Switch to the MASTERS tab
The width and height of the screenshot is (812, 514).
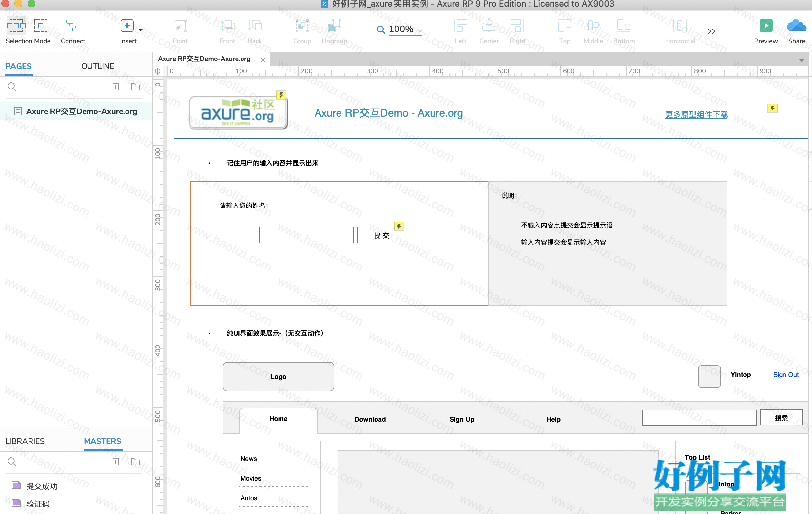(x=102, y=441)
